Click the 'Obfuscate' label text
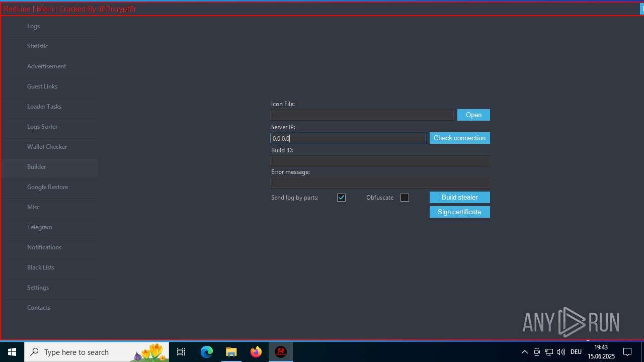The image size is (644, 362). pyautogui.click(x=380, y=198)
